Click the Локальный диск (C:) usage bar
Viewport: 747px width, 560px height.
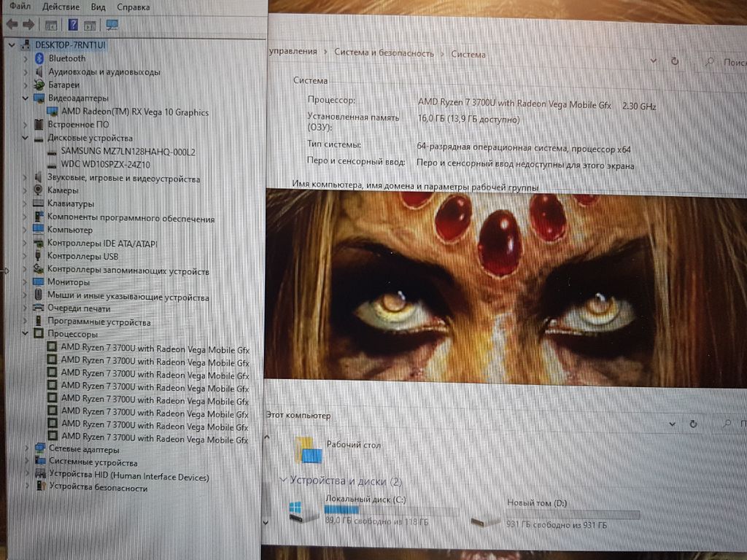tap(392, 511)
